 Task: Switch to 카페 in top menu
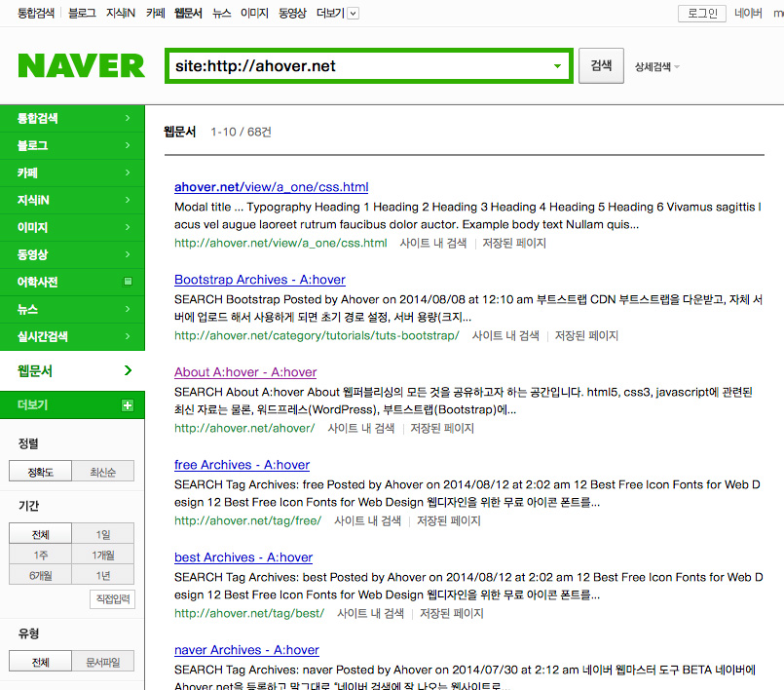(156, 13)
